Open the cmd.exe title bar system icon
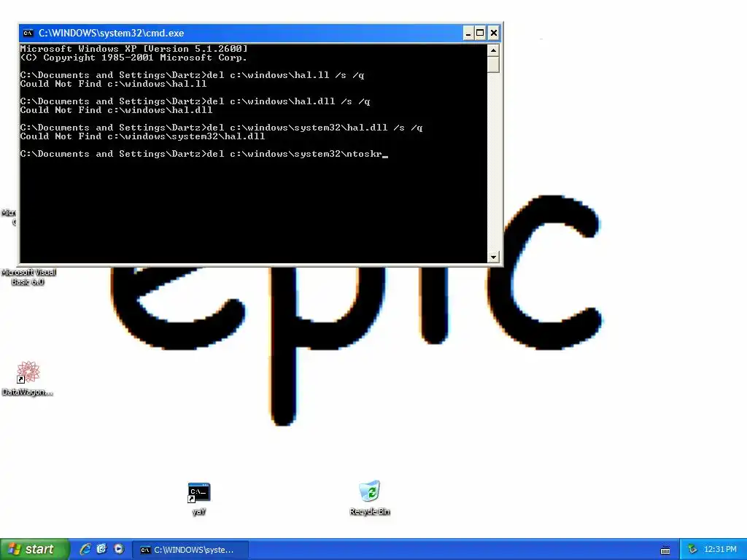 coord(28,33)
